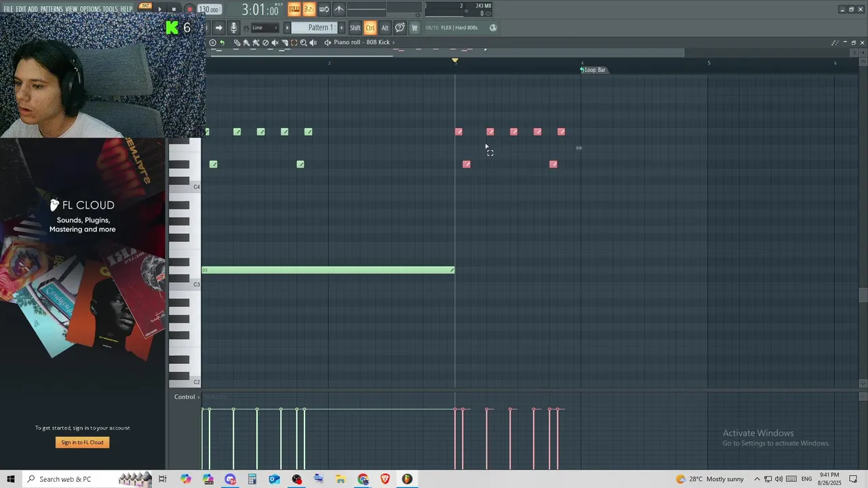This screenshot has width=868, height=488.
Task: Open the EDIT menu
Action: point(21,9)
